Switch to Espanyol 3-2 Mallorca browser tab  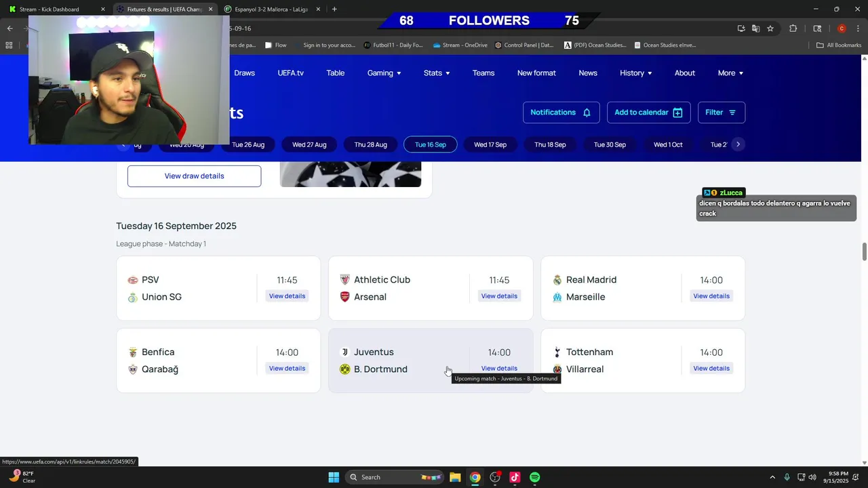pyautogui.click(x=271, y=9)
